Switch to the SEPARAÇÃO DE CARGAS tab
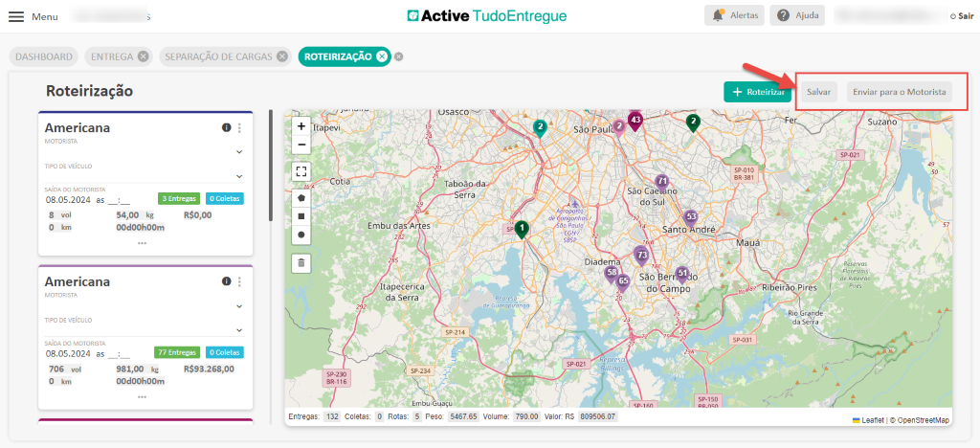This screenshot has height=448, width=980. (x=218, y=56)
